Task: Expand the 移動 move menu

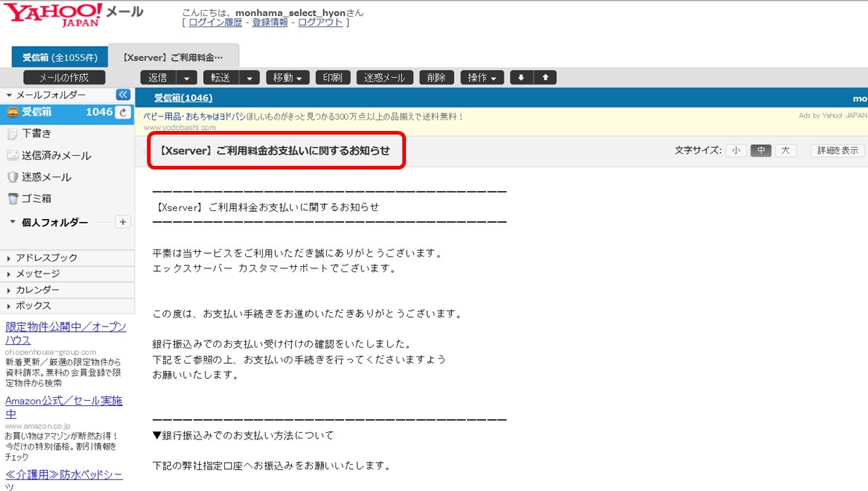Action: pos(288,78)
